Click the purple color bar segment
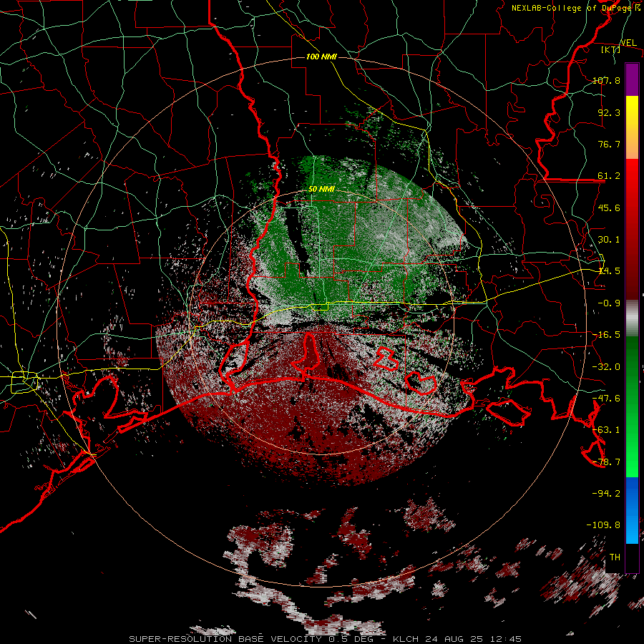The image size is (644, 644). point(632,79)
